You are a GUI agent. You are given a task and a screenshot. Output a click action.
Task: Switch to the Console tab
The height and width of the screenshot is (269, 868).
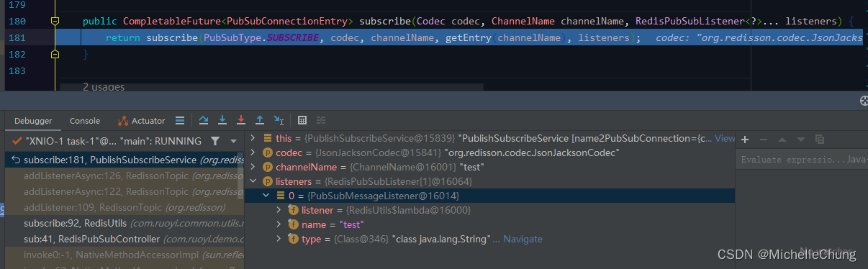85,121
